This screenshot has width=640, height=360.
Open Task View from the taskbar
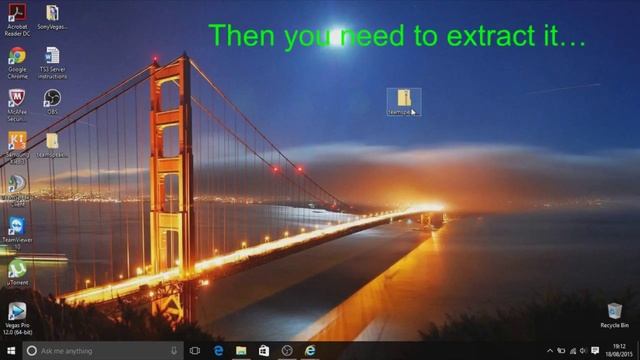195,351
